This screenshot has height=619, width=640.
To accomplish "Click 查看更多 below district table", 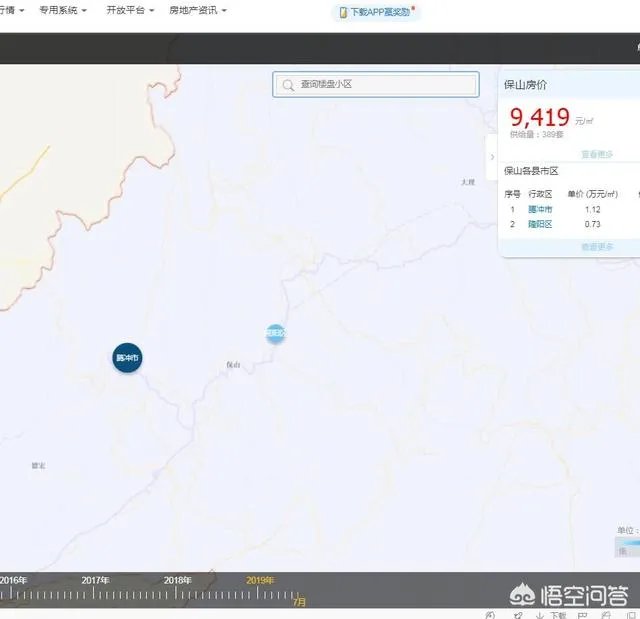I will [597, 246].
